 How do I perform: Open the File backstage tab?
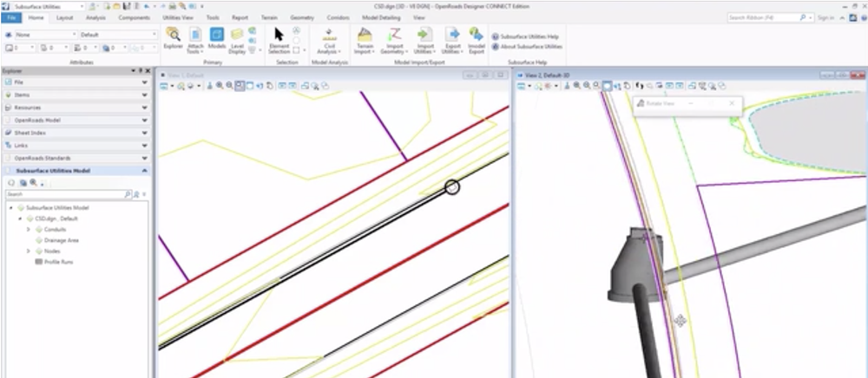(x=11, y=17)
